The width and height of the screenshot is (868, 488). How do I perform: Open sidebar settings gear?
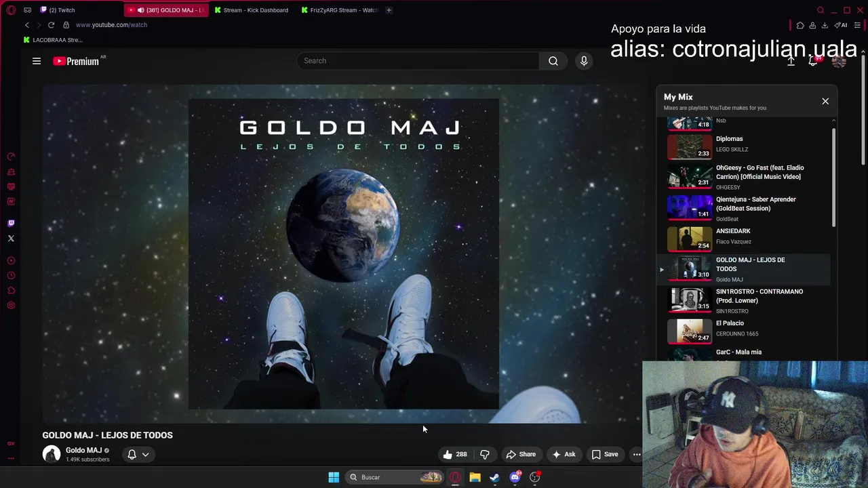[x=11, y=305]
